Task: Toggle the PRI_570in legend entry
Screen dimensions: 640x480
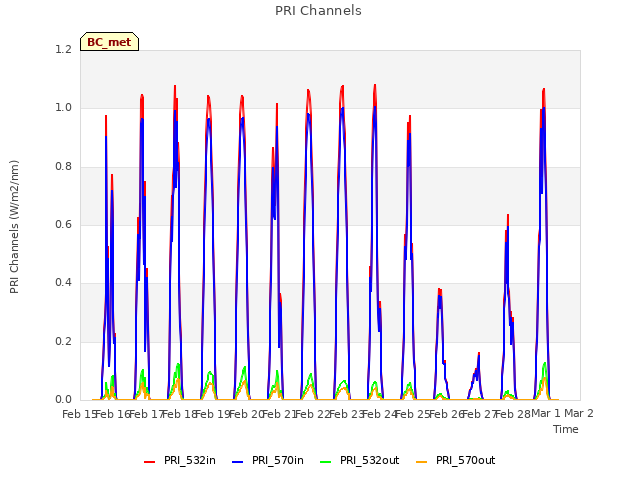Action: [268, 460]
